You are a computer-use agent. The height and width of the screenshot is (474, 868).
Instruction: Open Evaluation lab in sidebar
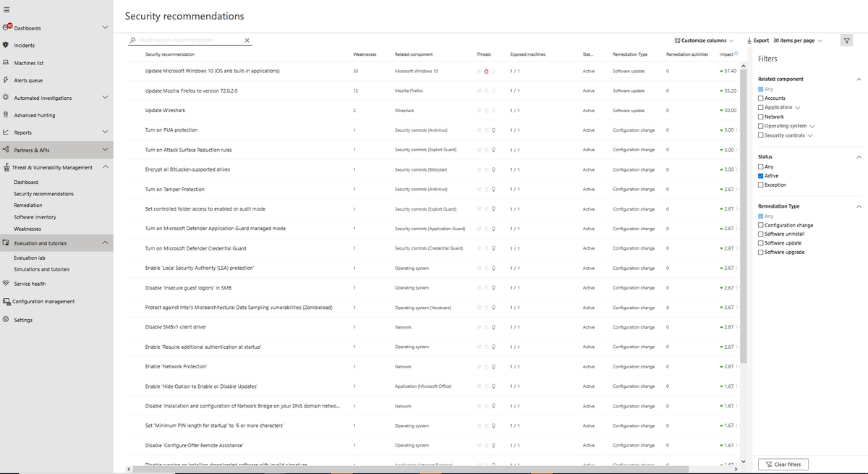pos(30,258)
